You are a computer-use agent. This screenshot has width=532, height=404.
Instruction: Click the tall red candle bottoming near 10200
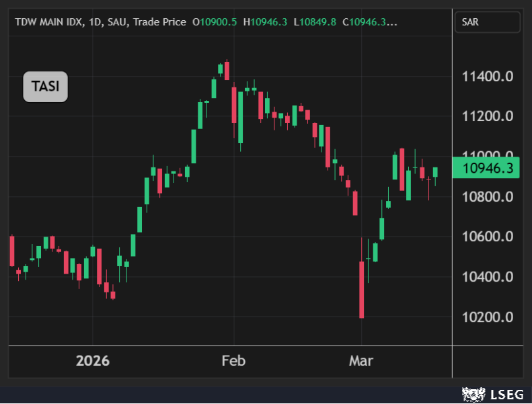pos(362,289)
